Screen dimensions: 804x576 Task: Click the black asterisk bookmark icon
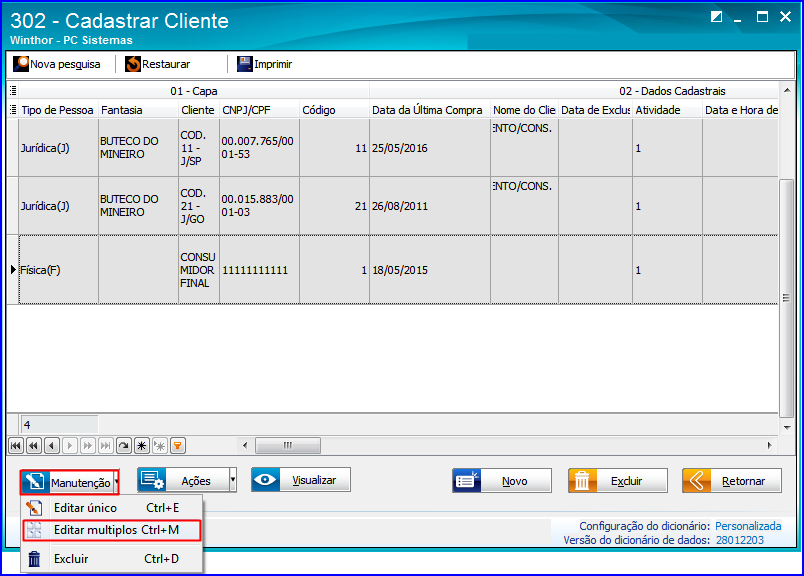point(142,446)
